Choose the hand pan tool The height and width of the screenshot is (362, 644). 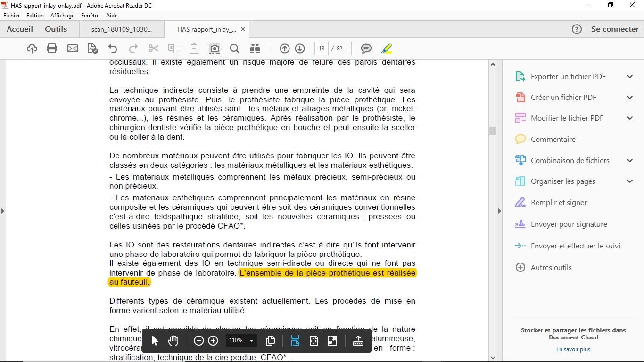coord(173,341)
